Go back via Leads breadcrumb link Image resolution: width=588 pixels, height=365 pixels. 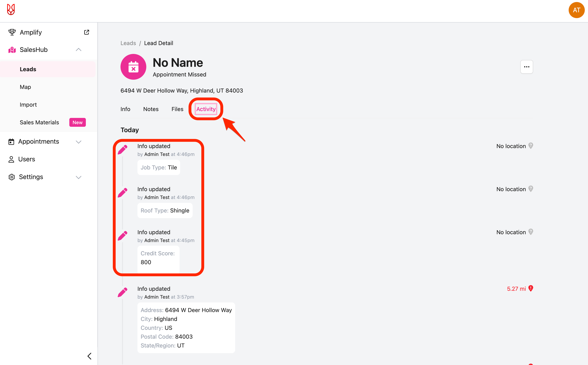[128, 43]
